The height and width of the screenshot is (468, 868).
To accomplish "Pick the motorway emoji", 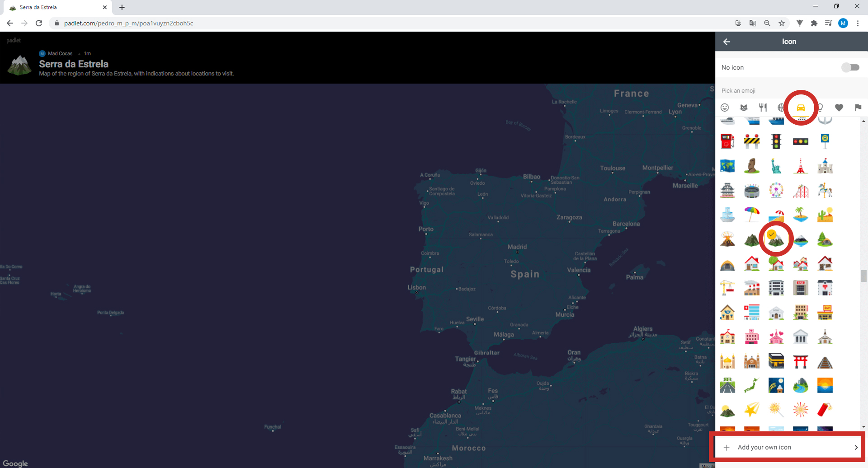I will 727,385.
